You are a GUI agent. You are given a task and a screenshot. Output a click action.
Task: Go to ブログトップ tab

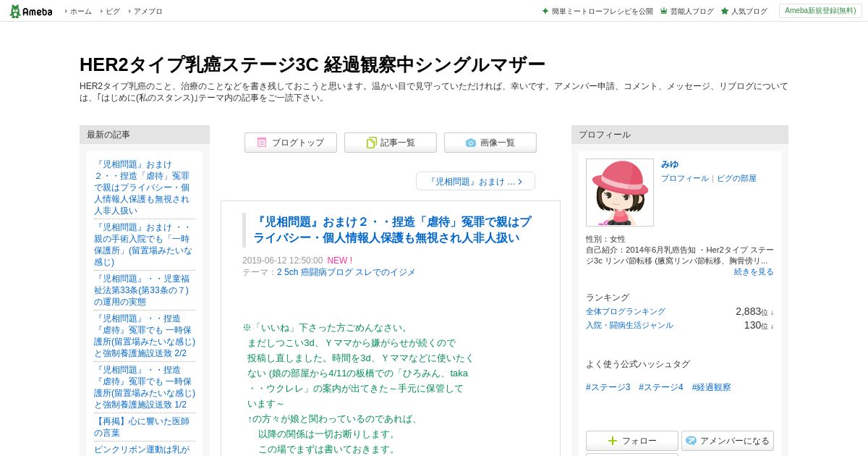point(291,143)
